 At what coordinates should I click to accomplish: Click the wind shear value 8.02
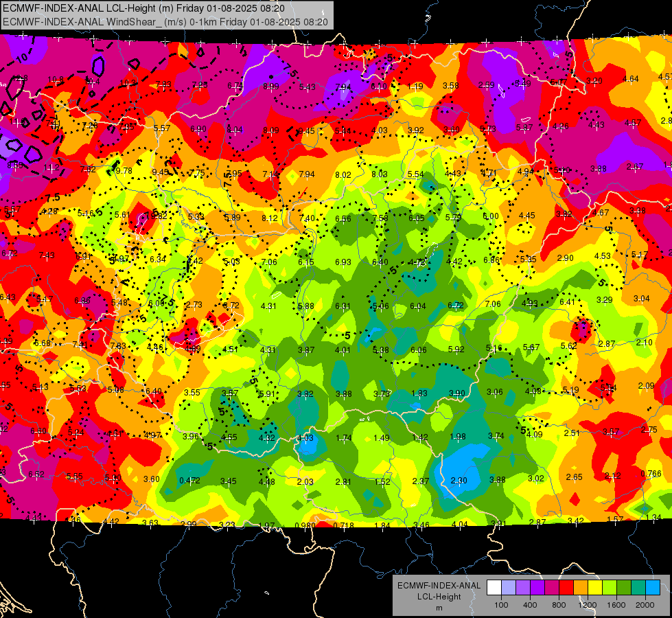tap(343, 174)
